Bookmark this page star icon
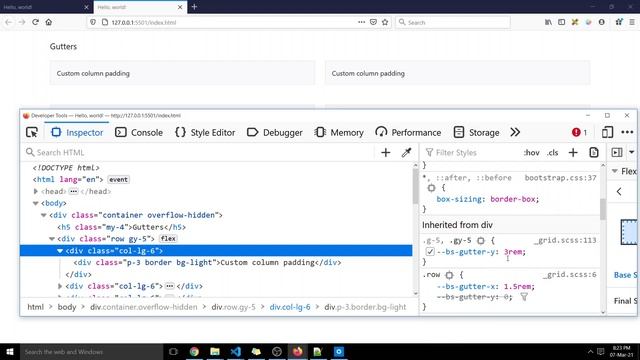The height and width of the screenshot is (360, 640). point(385,22)
